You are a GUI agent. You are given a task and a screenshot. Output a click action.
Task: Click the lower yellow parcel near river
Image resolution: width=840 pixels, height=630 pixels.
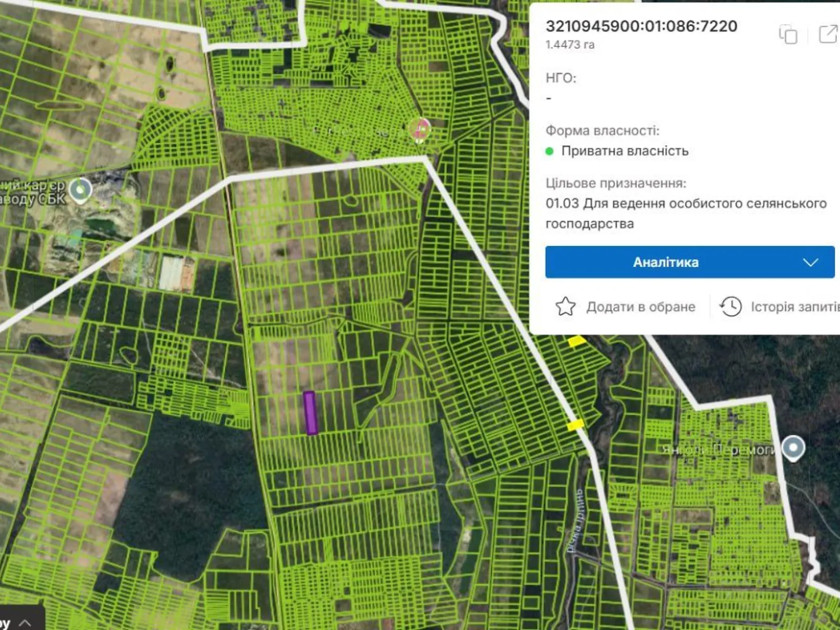point(575,425)
